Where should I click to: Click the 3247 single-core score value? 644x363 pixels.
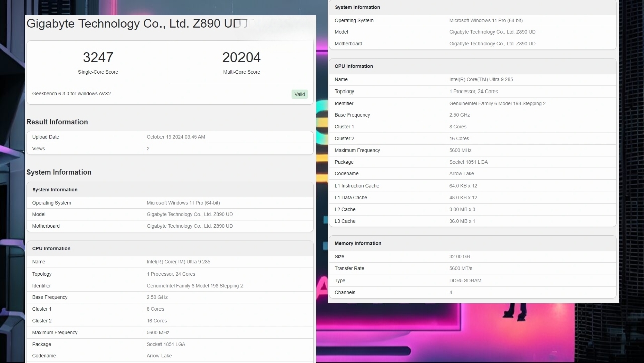pos(98,57)
